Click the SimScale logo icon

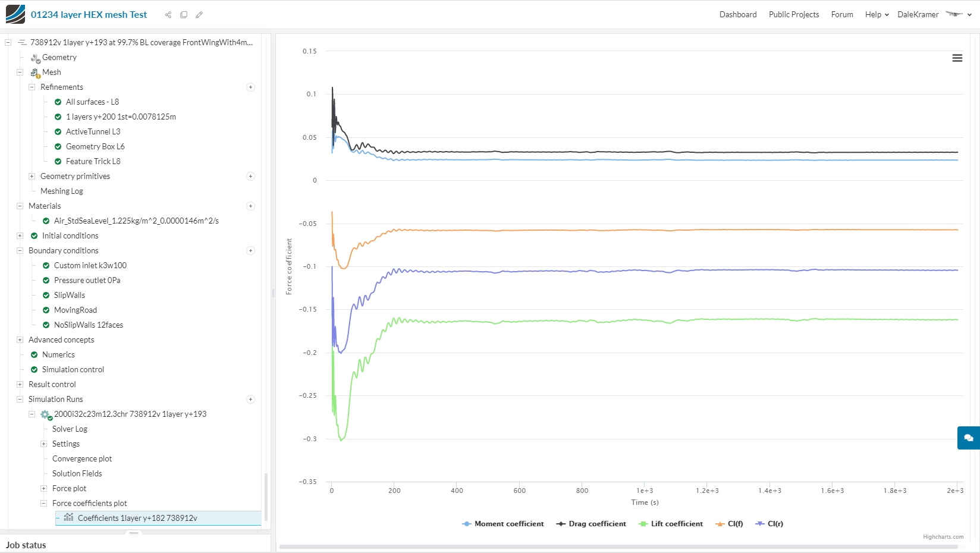tap(15, 14)
